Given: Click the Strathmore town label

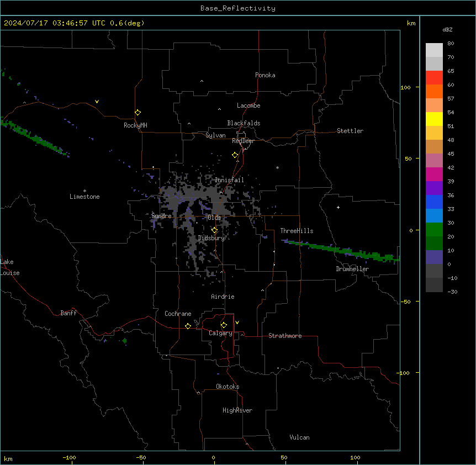Looking at the screenshot, I should [x=285, y=336].
